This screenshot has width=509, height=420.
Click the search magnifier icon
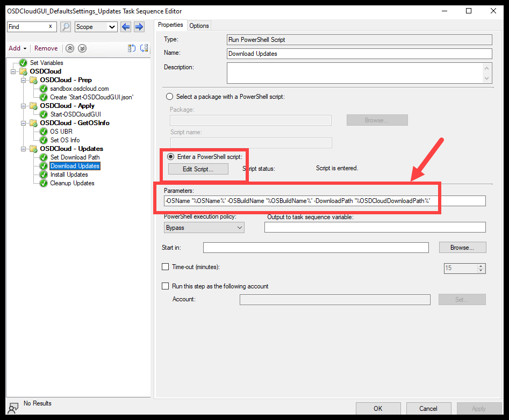pos(66,26)
